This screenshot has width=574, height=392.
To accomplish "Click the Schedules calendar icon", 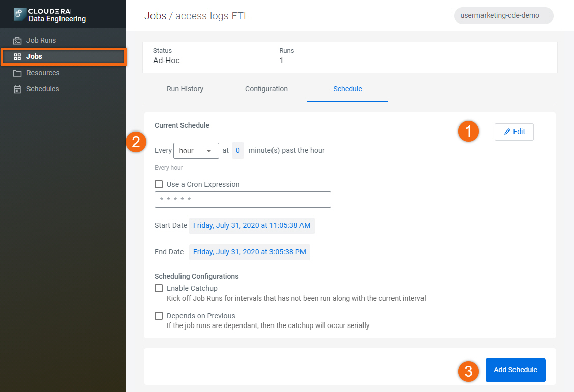I will 17,89.
